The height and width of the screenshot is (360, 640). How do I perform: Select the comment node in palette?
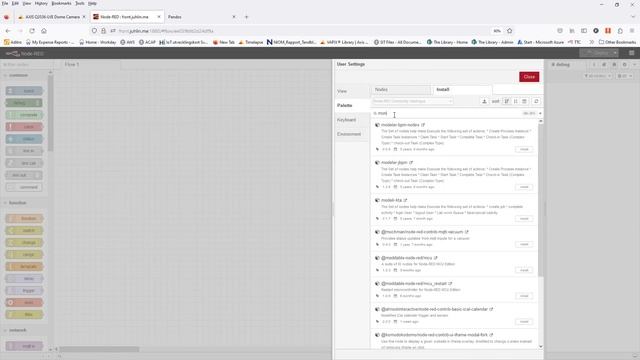pos(24,187)
